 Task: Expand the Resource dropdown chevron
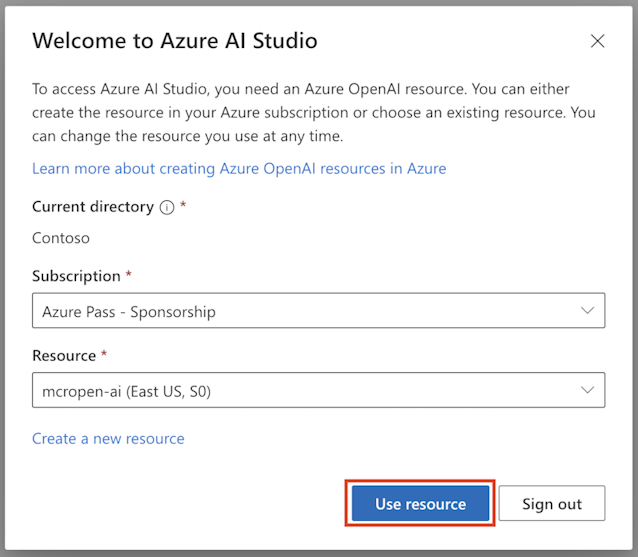click(x=587, y=390)
